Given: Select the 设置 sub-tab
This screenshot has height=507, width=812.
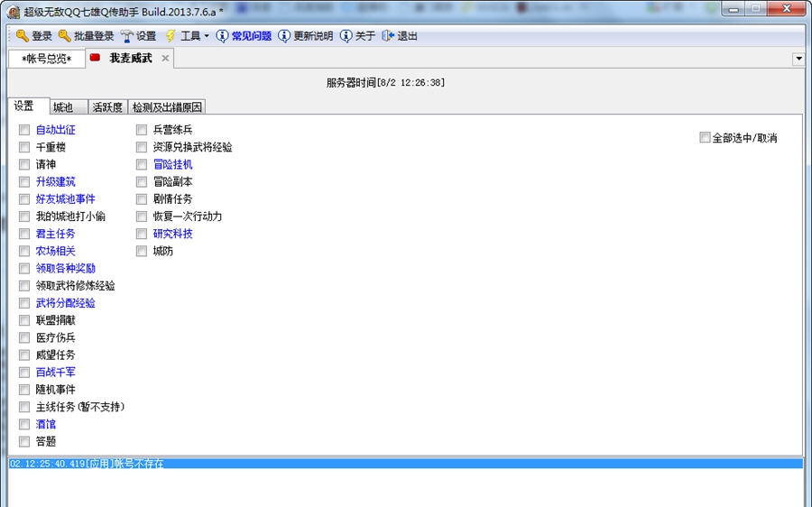Looking at the screenshot, I should click(29, 106).
